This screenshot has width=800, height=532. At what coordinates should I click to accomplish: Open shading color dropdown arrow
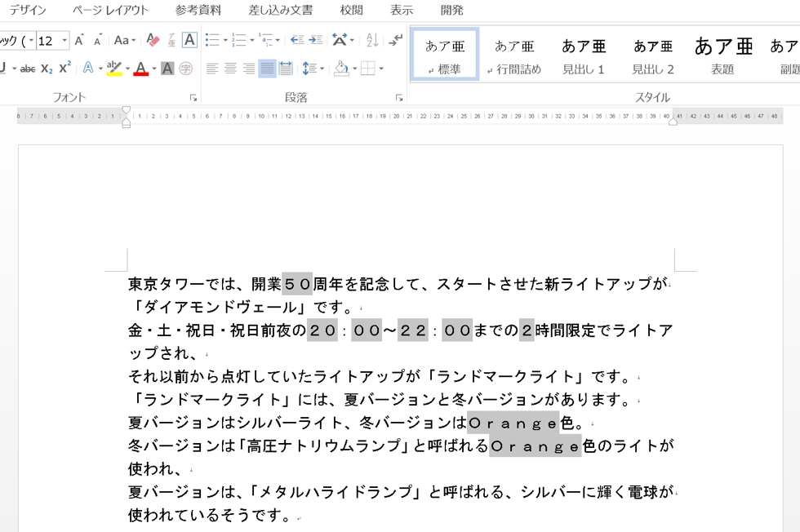point(354,68)
